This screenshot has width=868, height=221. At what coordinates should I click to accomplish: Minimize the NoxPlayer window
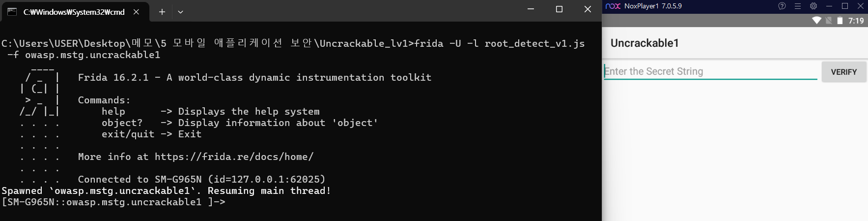(829, 6)
